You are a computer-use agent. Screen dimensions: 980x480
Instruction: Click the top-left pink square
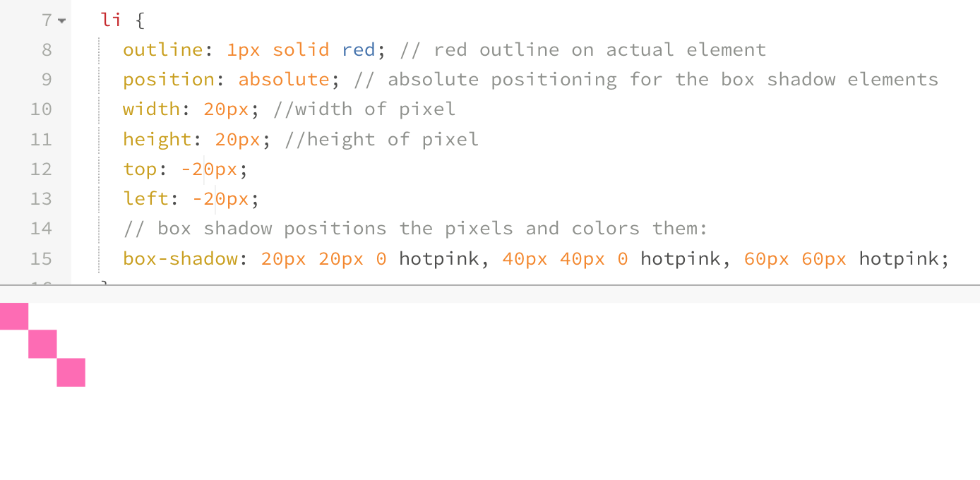pos(13,316)
